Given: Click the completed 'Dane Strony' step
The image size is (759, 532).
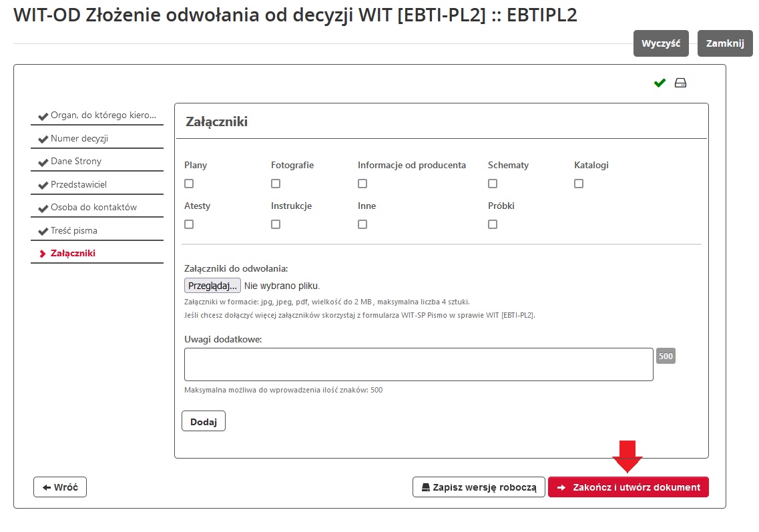Looking at the screenshot, I should [74, 161].
